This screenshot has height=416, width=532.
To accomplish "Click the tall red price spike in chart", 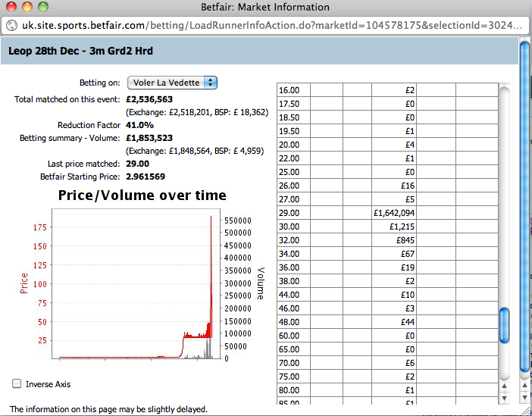I will (x=211, y=227).
